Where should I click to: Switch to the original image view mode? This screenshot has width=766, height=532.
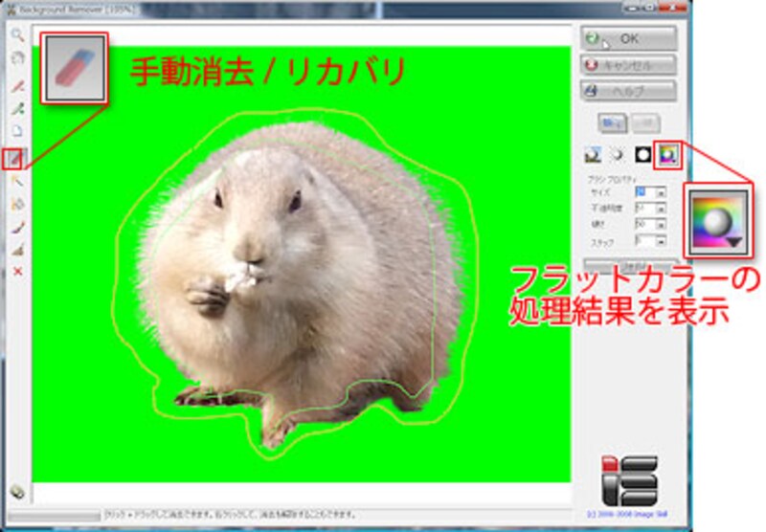coord(594,154)
